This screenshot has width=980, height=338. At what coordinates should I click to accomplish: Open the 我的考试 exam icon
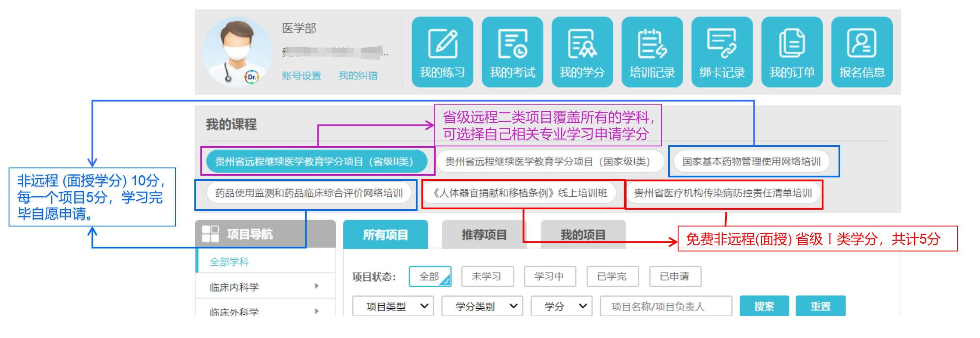pyautogui.click(x=512, y=52)
